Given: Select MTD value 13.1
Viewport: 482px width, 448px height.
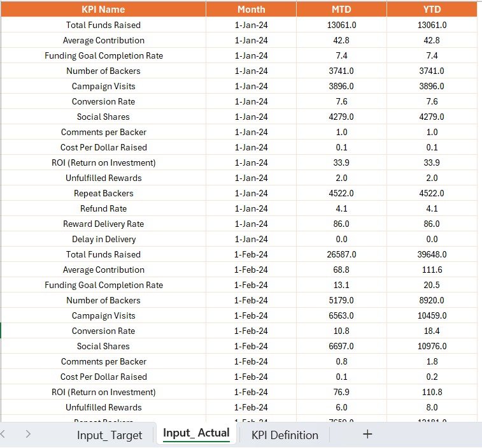Looking at the screenshot, I should [x=341, y=285].
